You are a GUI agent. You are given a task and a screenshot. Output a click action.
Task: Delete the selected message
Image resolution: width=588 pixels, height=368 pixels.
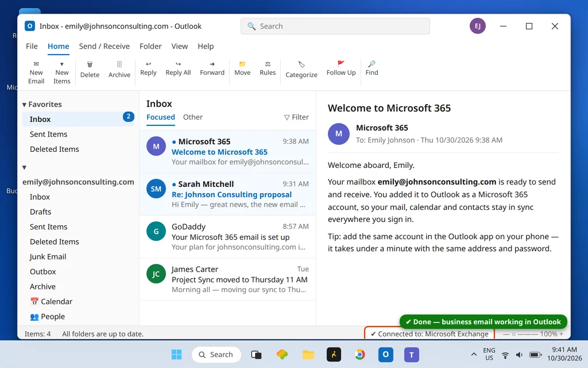[x=90, y=70]
